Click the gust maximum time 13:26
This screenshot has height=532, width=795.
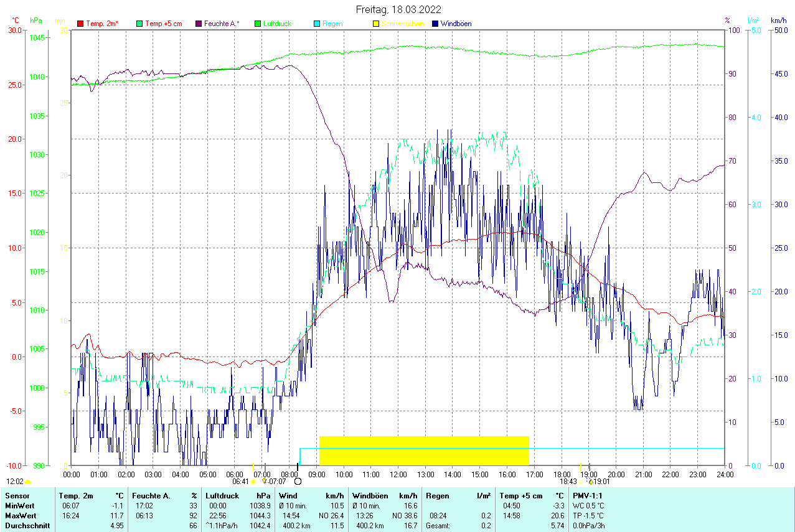[366, 516]
